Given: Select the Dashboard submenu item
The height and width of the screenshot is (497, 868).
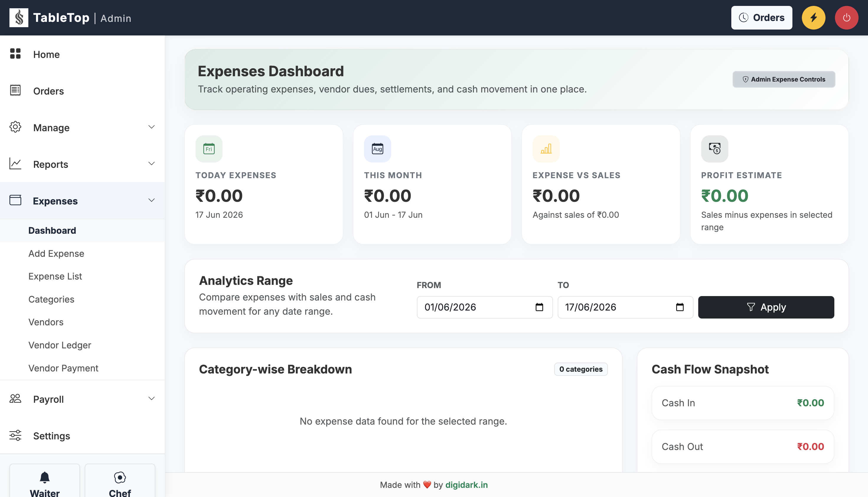Looking at the screenshot, I should coord(82,230).
